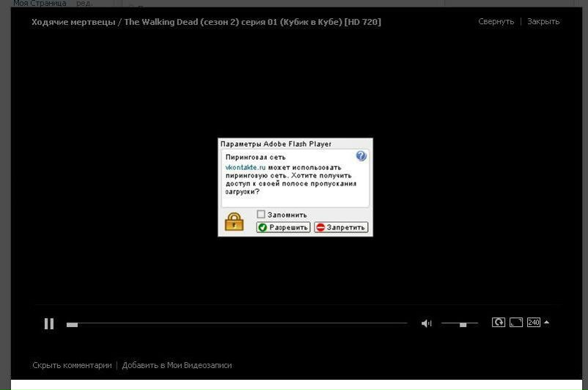
Task: Click the video progress seek bar
Action: pos(235,323)
